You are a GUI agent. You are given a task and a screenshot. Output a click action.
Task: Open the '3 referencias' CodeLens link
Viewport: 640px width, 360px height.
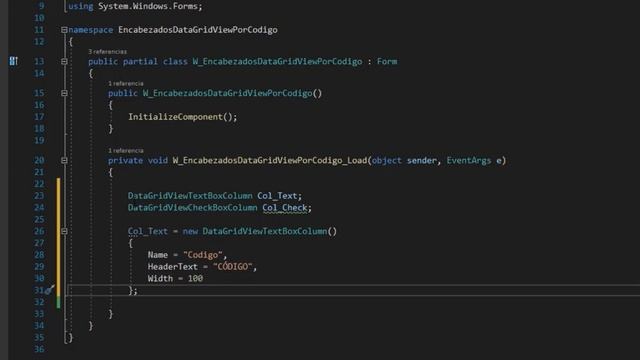click(x=107, y=52)
